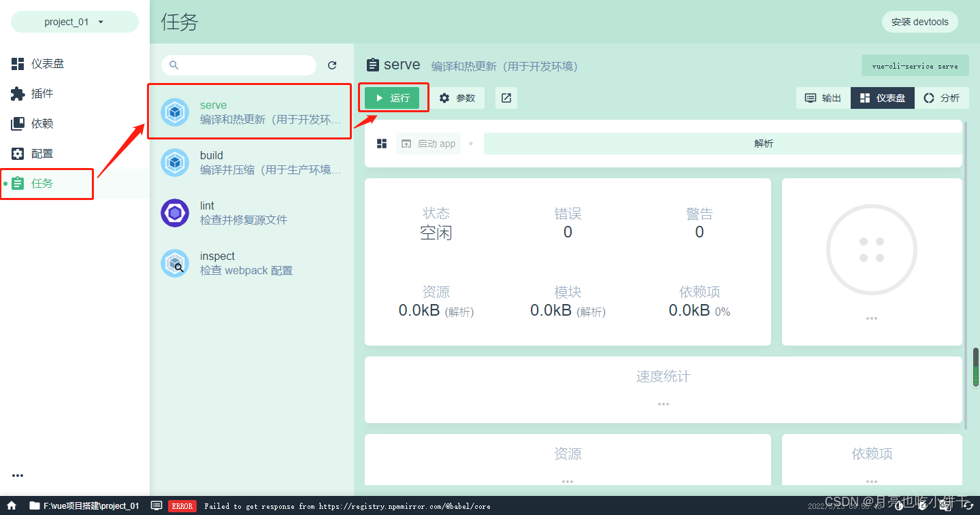Click 运行 to run the serve task
The width and height of the screenshot is (980, 515).
392,98
